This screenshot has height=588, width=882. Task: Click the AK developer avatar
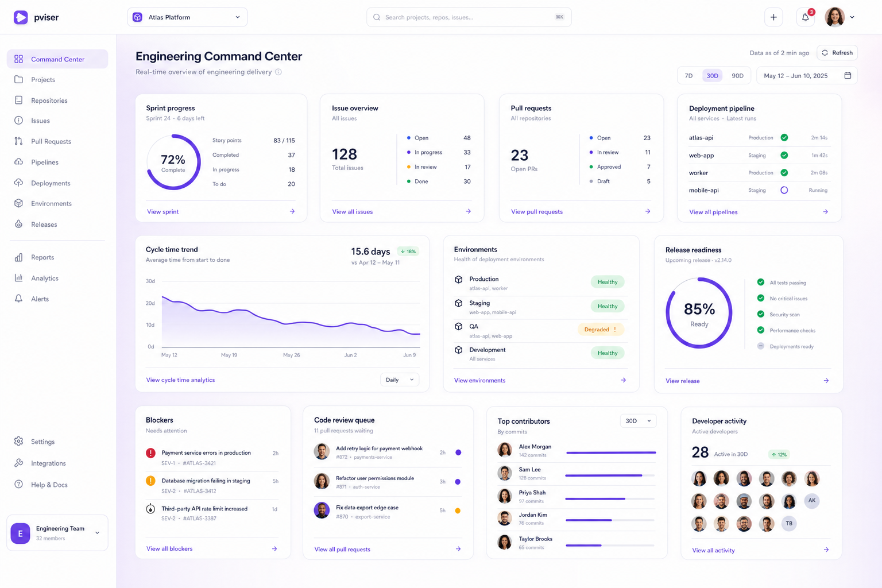[812, 501]
